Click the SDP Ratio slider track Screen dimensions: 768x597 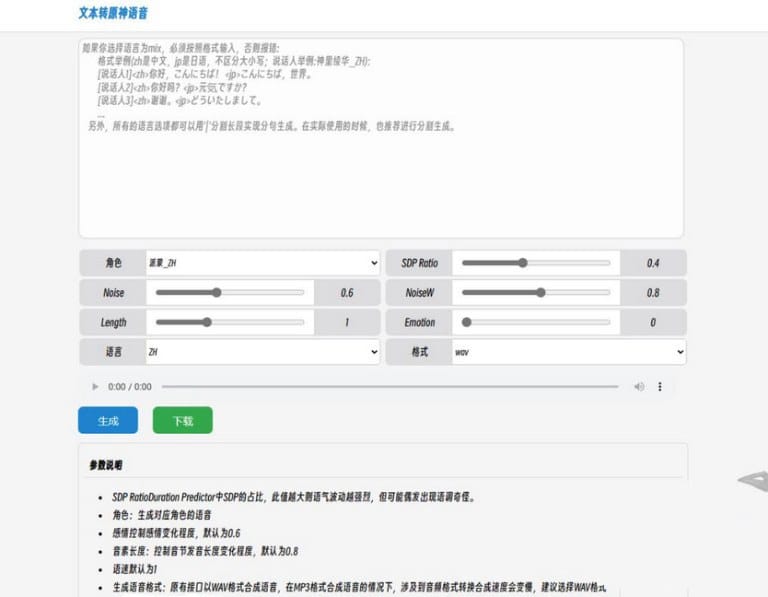pyautogui.click(x=535, y=263)
